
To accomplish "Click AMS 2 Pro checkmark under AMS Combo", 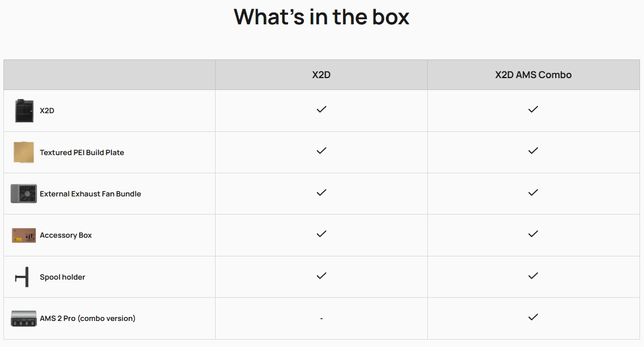I will [533, 317].
